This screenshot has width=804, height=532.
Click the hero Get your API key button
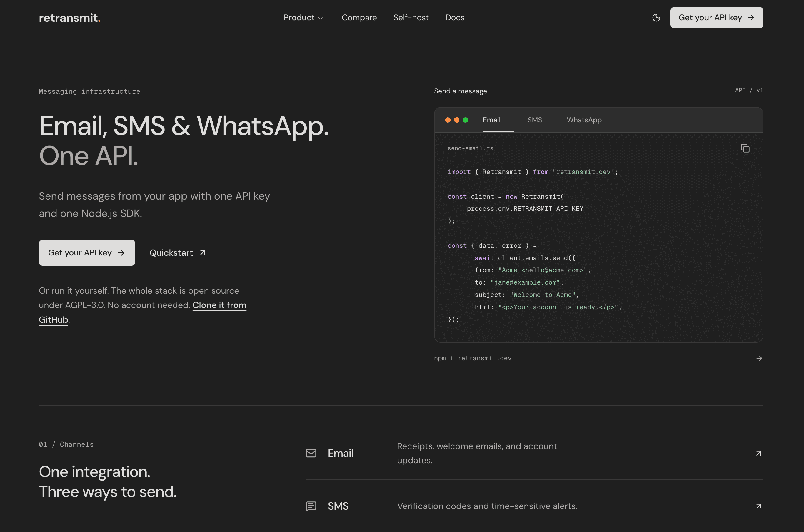[x=87, y=253]
